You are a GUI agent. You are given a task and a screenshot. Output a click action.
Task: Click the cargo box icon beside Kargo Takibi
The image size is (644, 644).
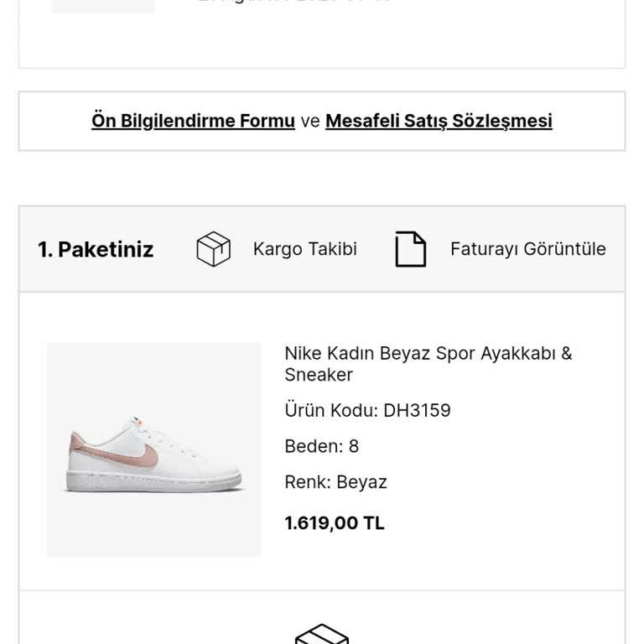coord(213,249)
